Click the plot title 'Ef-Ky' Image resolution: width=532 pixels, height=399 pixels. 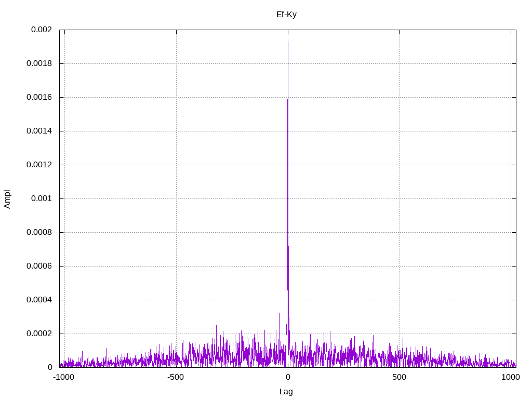[286, 15]
